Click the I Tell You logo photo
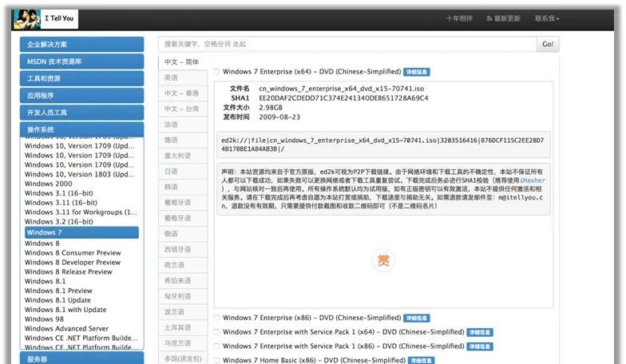 click(x=27, y=19)
